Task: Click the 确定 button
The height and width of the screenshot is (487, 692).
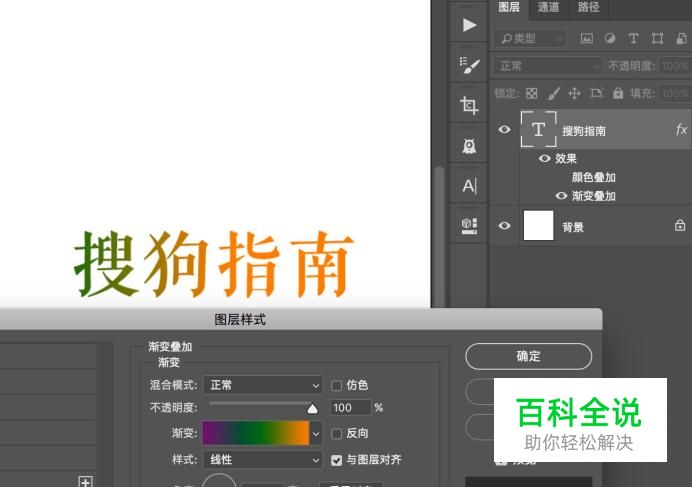Action: coord(528,356)
